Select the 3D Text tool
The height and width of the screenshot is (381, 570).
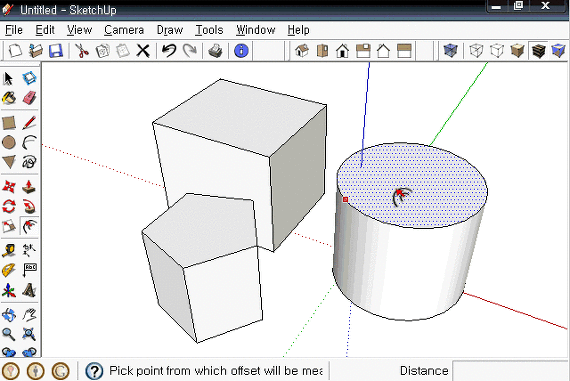tap(29, 290)
